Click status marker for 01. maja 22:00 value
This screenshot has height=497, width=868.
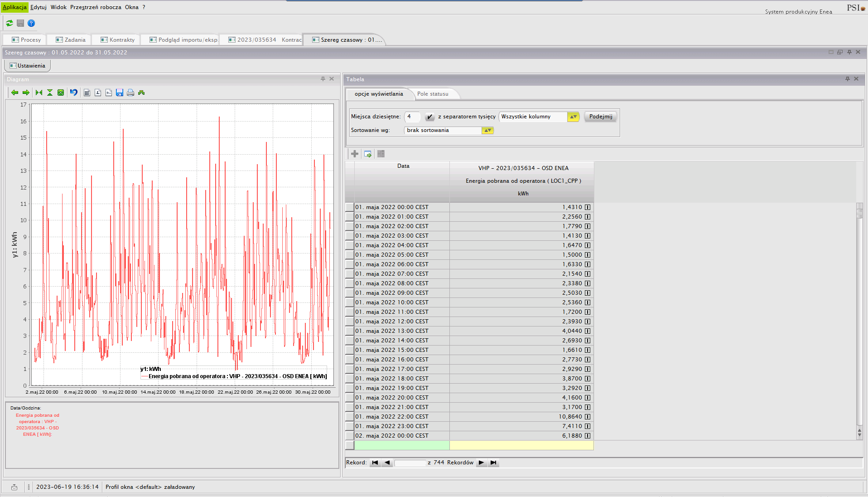[588, 417]
